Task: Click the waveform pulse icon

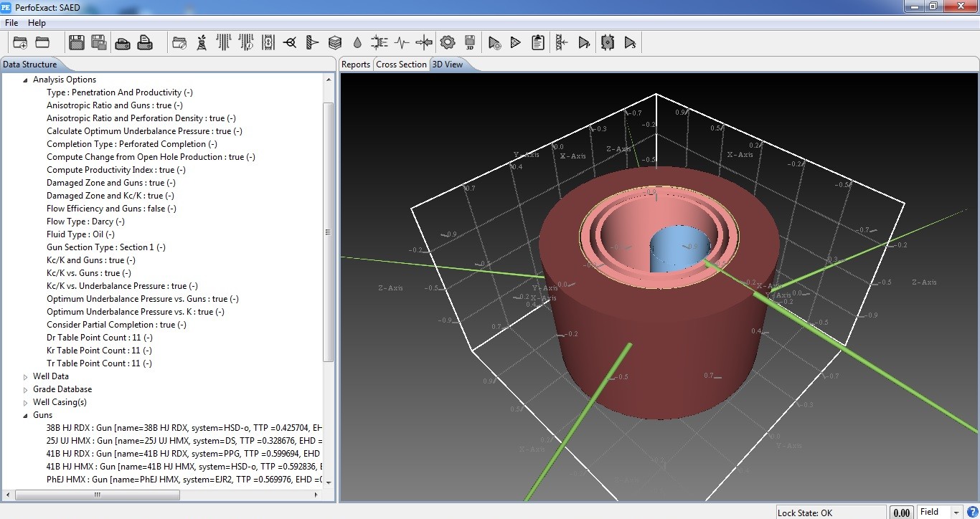Action: click(402, 43)
